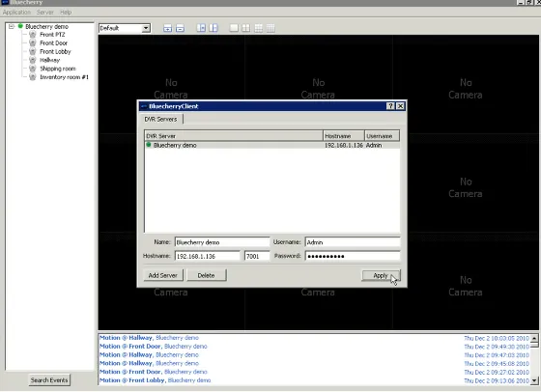
Task: Switch to single camera view layout
Action: point(234,28)
